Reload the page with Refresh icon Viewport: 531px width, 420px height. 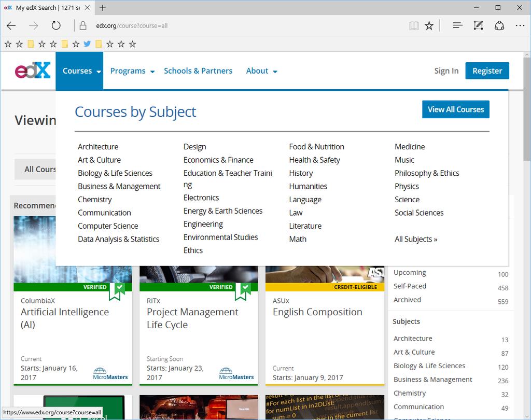tap(56, 26)
